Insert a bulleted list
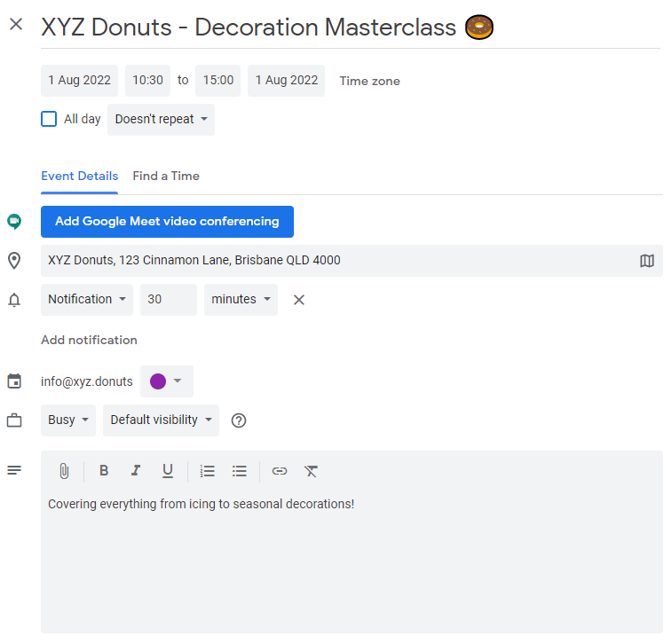This screenshot has height=644, width=672. click(240, 471)
